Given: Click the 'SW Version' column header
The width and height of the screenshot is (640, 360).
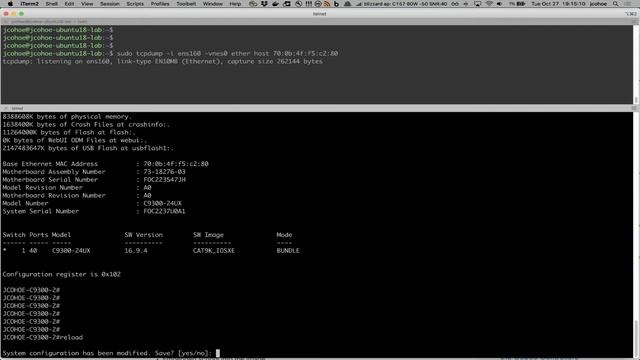Looking at the screenshot, I should point(144,235).
